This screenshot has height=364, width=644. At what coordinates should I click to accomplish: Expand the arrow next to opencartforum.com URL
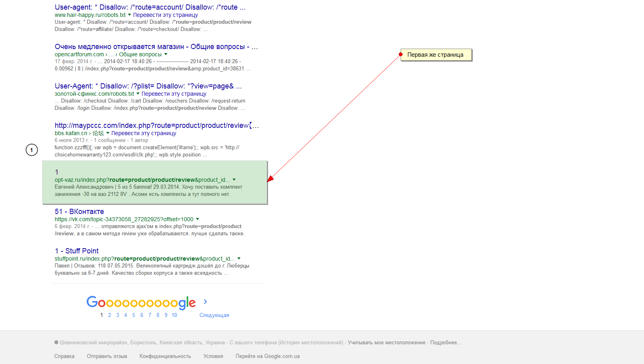coord(166,54)
